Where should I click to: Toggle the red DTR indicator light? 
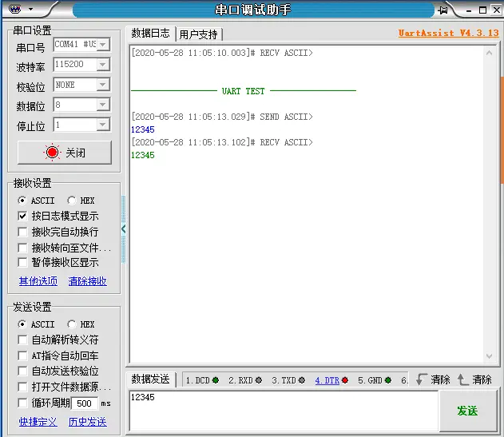tap(345, 380)
